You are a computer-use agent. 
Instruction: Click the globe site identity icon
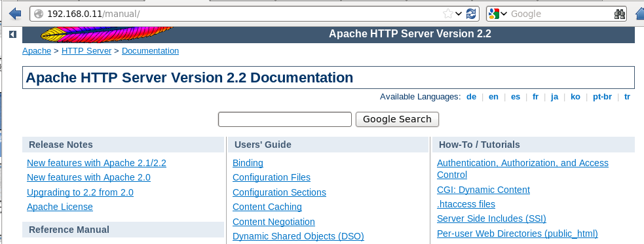click(39, 14)
